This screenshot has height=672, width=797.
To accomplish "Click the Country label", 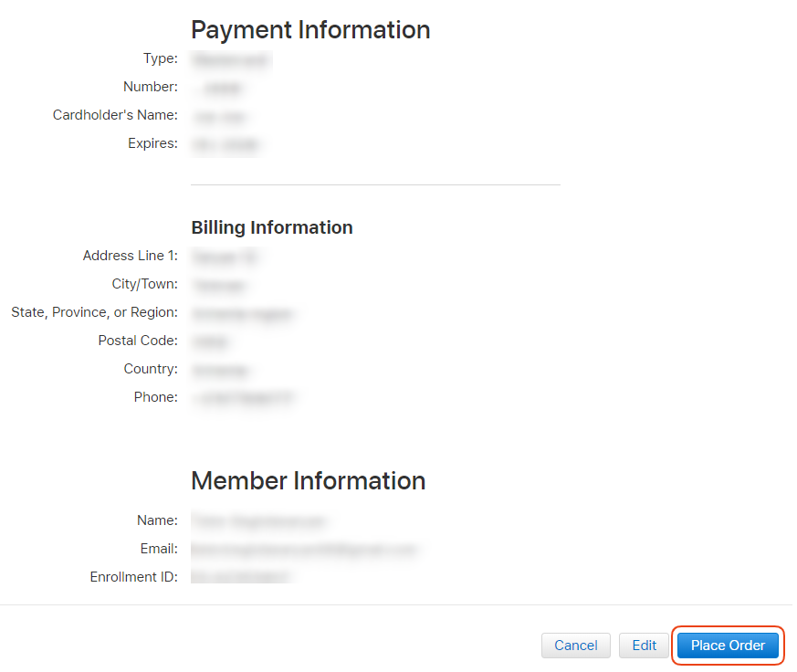I will pyautogui.click(x=151, y=369).
